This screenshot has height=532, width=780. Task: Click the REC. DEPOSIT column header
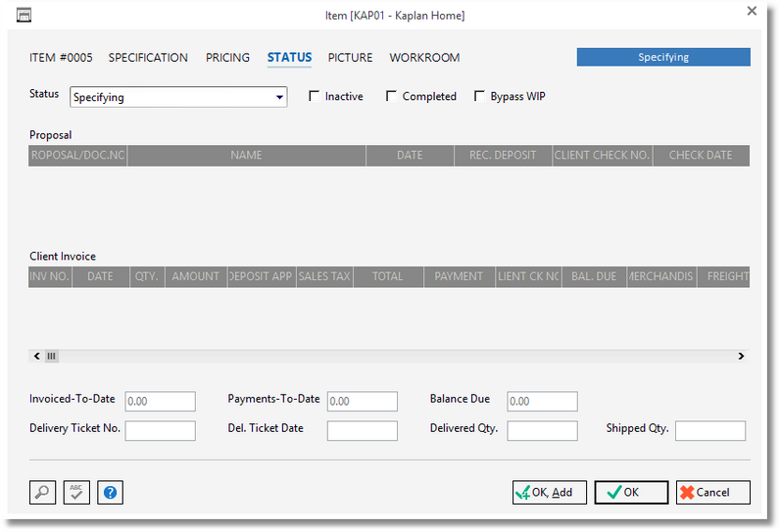tap(503, 156)
